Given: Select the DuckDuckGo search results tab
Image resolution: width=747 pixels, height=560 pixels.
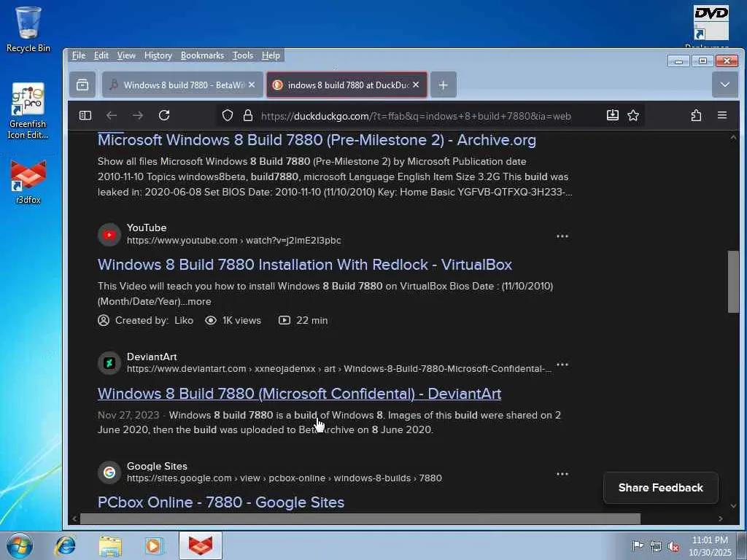Looking at the screenshot, I should pos(347,85).
